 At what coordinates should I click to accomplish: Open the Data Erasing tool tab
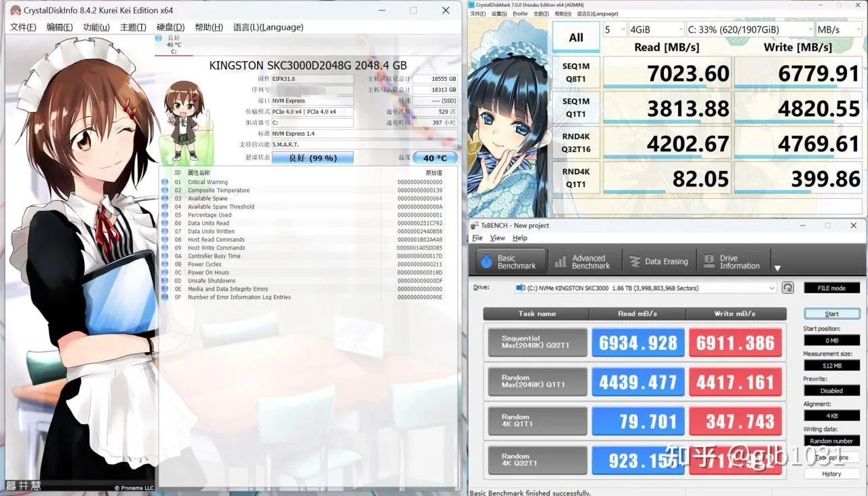658,262
